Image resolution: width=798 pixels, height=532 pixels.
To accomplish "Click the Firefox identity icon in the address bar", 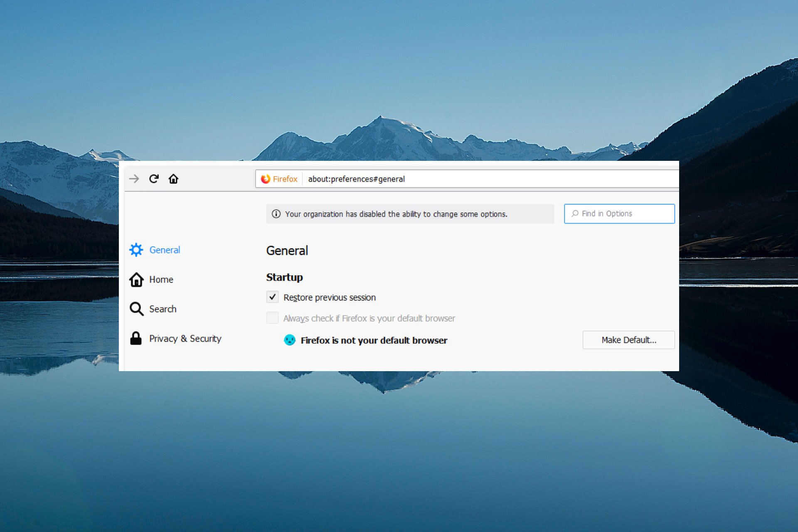I will [265, 179].
